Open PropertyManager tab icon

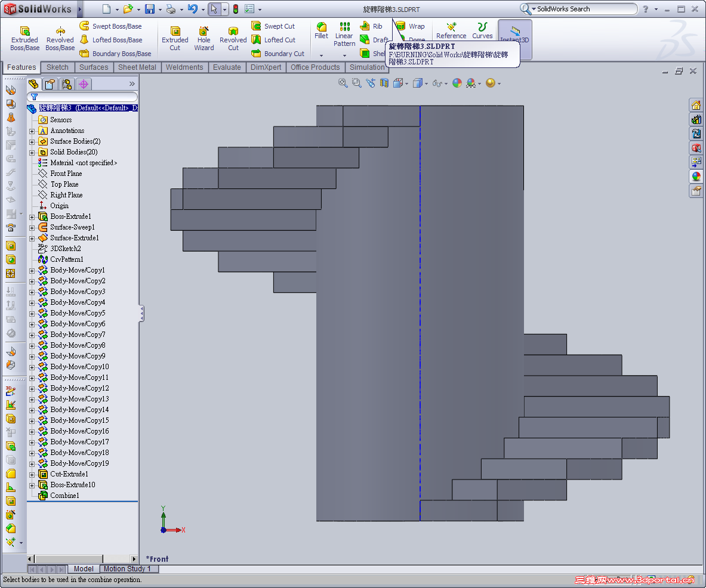[x=50, y=83]
